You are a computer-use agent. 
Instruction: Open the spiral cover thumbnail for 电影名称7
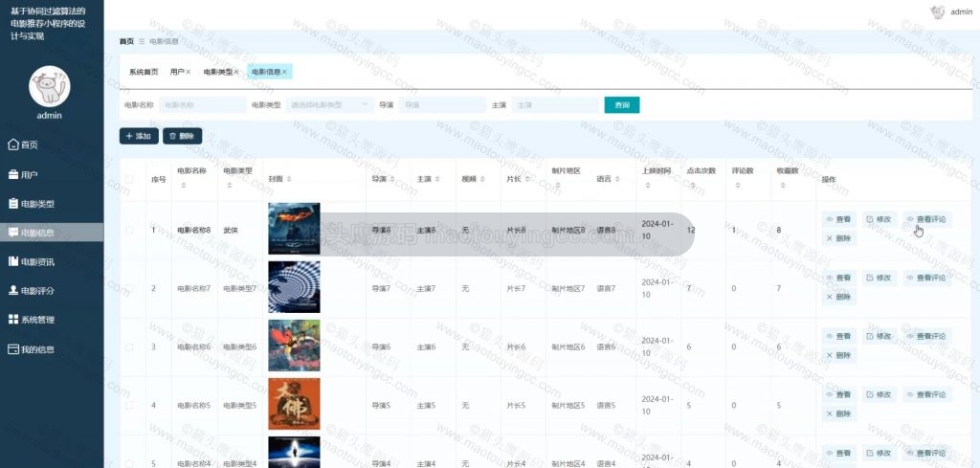pyautogui.click(x=294, y=287)
